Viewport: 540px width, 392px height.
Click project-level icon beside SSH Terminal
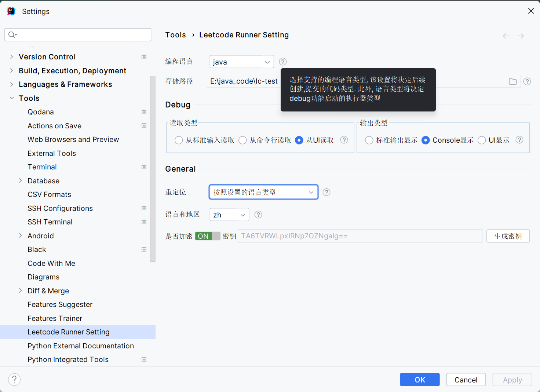click(x=144, y=222)
